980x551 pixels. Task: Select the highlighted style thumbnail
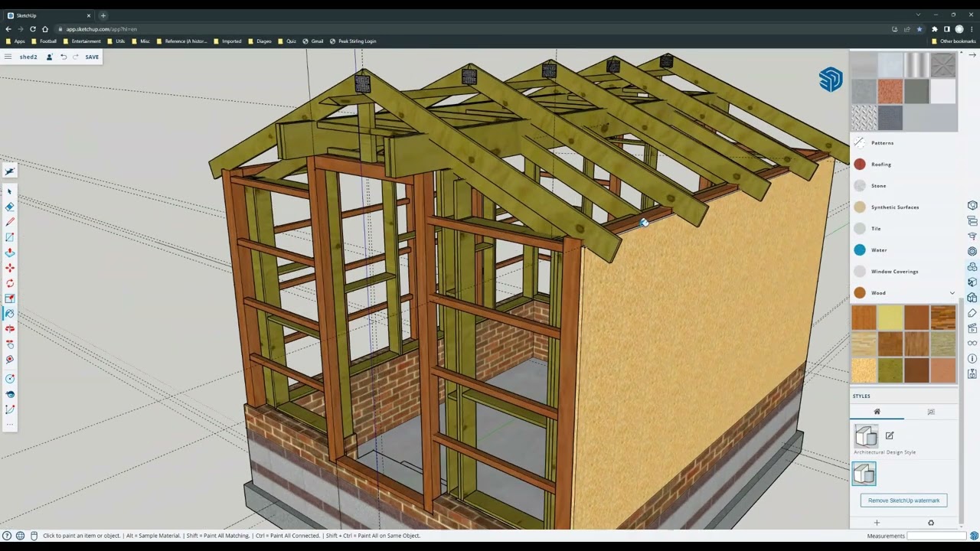(x=864, y=474)
